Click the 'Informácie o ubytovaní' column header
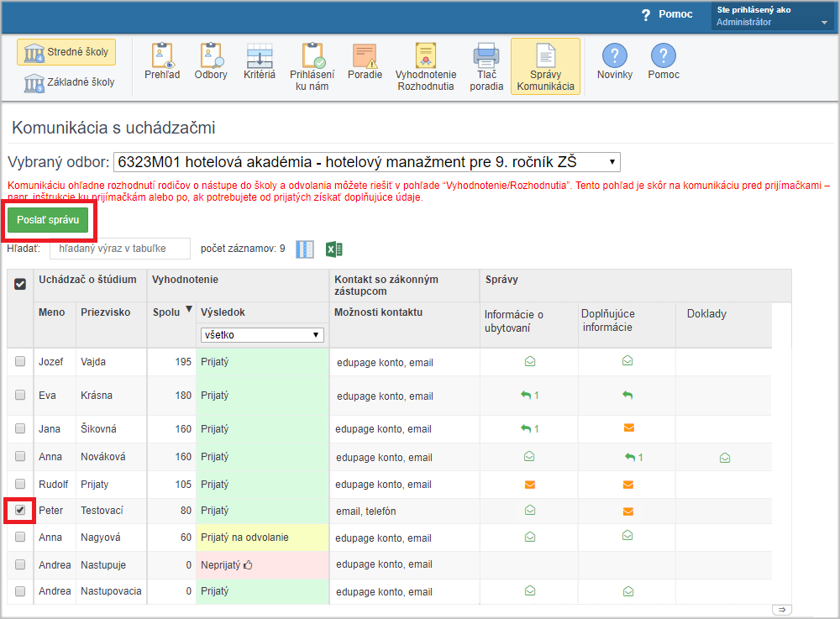 click(514, 322)
